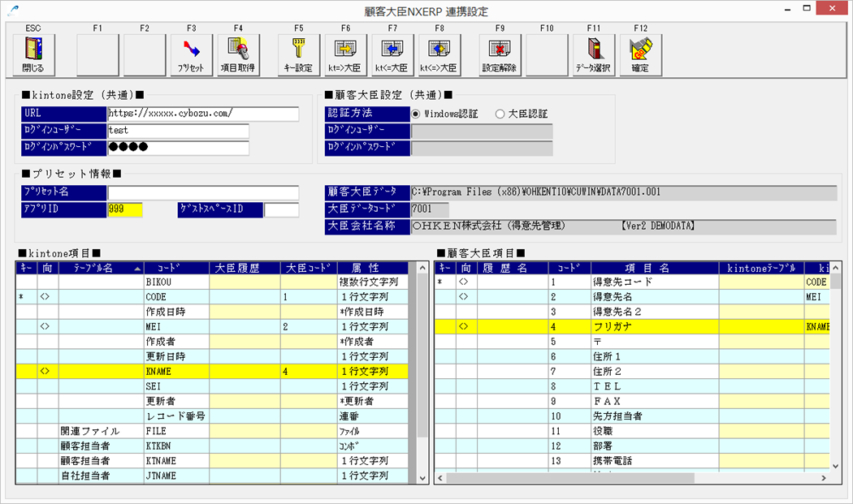Select Windows認証 radio button
The width and height of the screenshot is (853, 504).
[416, 114]
